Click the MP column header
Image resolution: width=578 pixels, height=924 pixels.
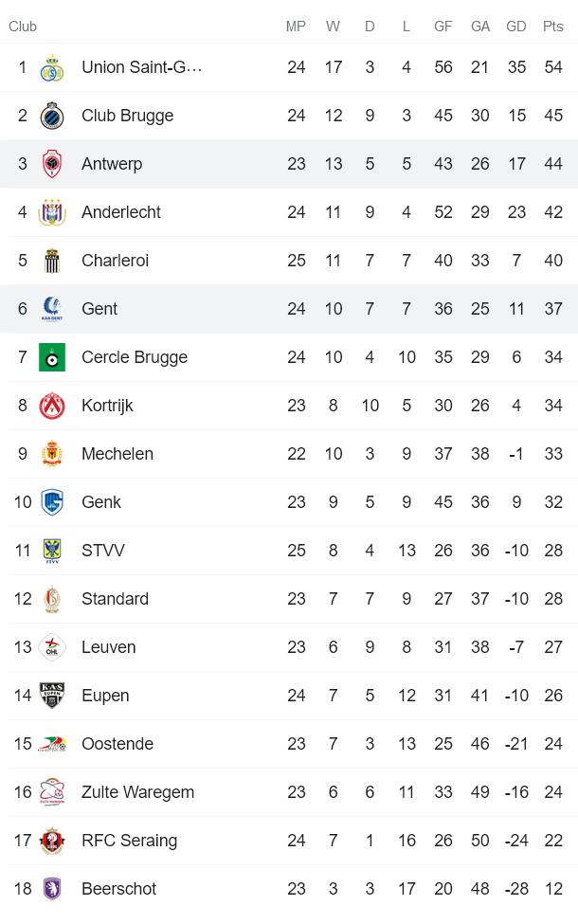point(296,27)
